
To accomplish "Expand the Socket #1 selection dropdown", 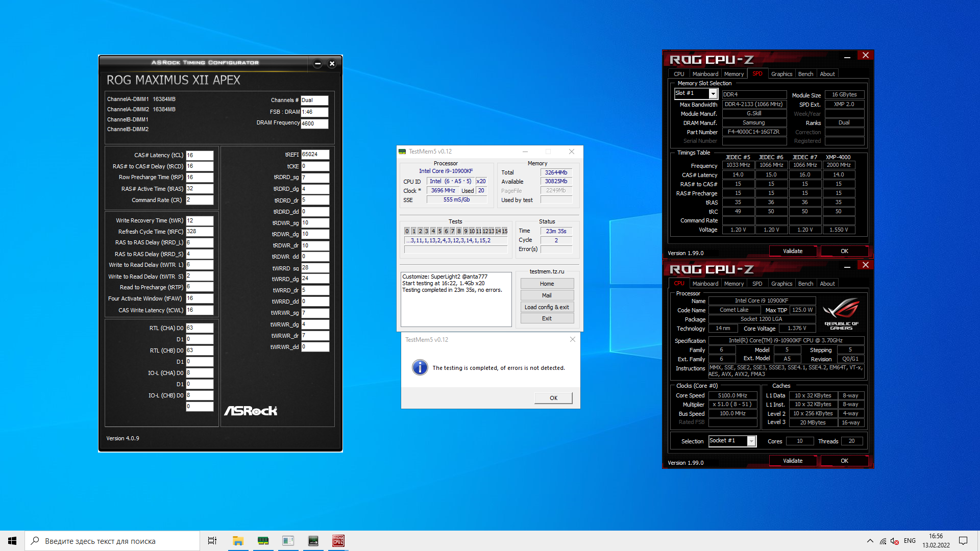I will click(x=751, y=441).
